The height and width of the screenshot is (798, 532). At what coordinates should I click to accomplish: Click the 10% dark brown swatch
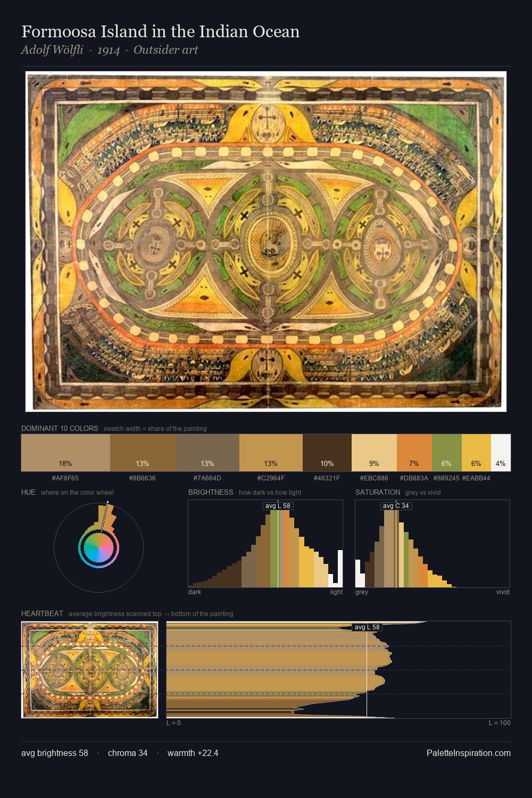327,453
